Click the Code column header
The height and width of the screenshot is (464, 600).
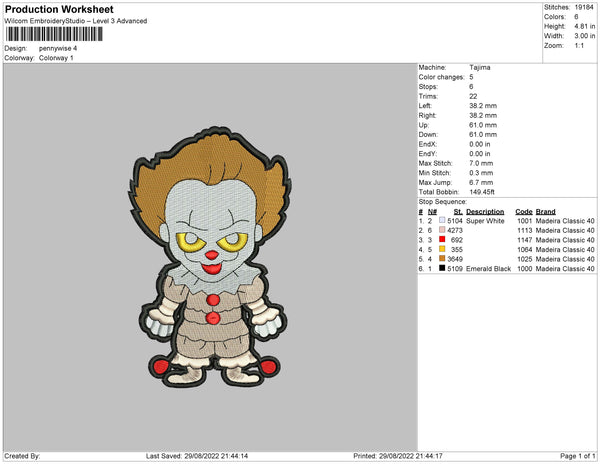(524, 212)
